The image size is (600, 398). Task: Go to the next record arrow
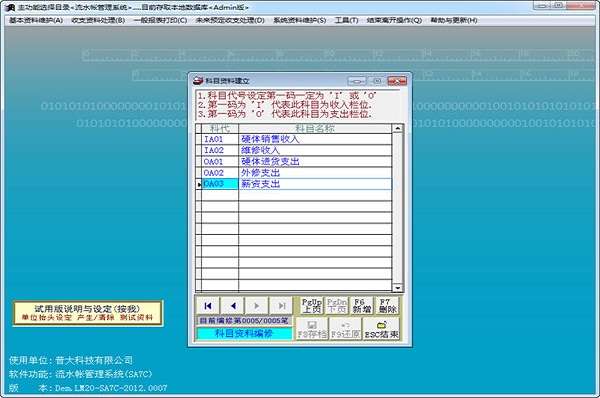click(256, 306)
